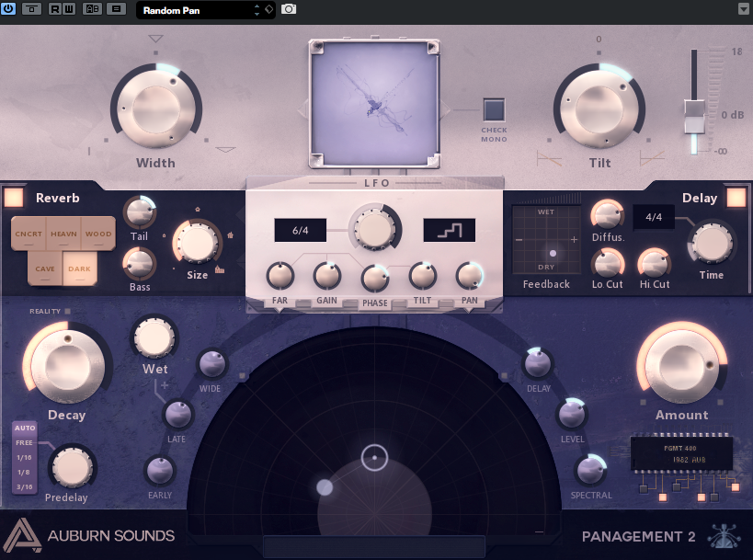This screenshot has height=560, width=753.
Task: Choose the CAVE reverb type
Action: [x=44, y=269]
